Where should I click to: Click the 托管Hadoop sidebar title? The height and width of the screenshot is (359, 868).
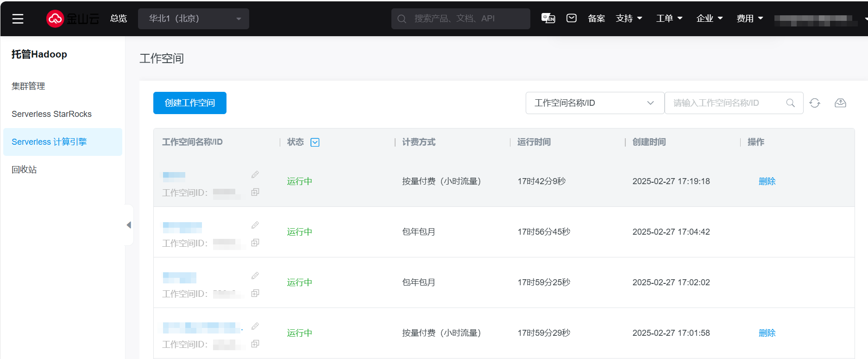click(x=39, y=54)
